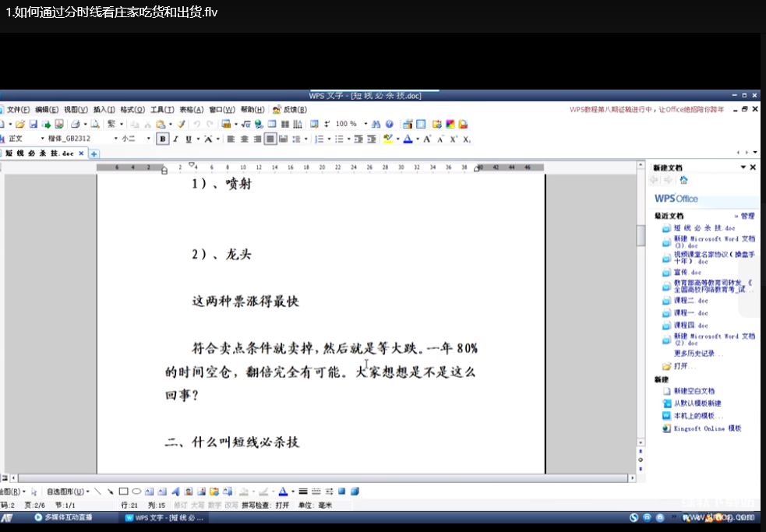Open the 正文 style dropdown
The height and width of the screenshot is (532, 766).
[42, 139]
